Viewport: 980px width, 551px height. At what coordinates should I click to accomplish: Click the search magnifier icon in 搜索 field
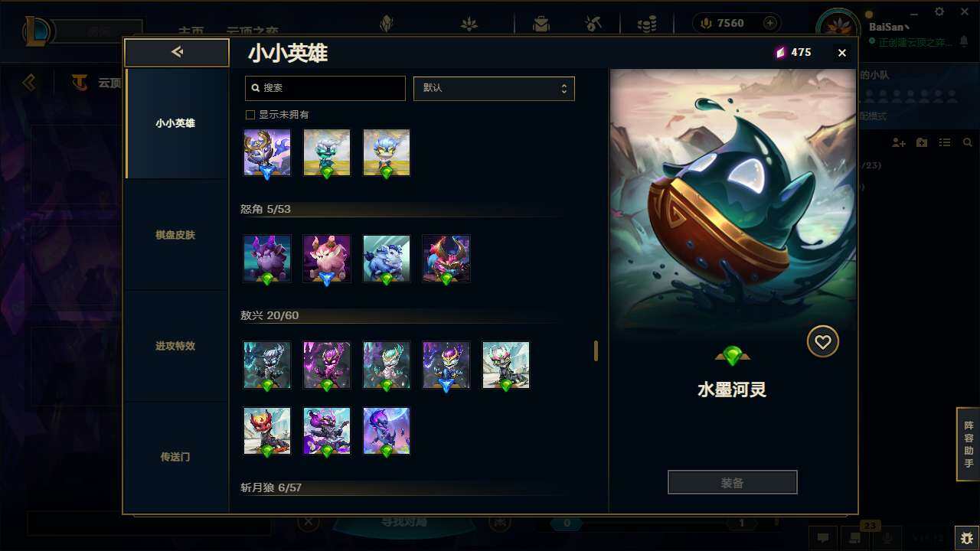click(256, 88)
